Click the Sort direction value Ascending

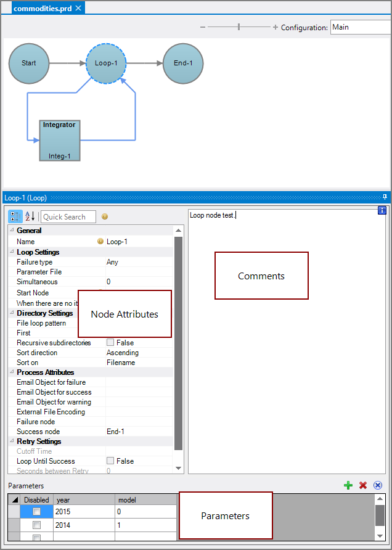pyautogui.click(x=123, y=353)
